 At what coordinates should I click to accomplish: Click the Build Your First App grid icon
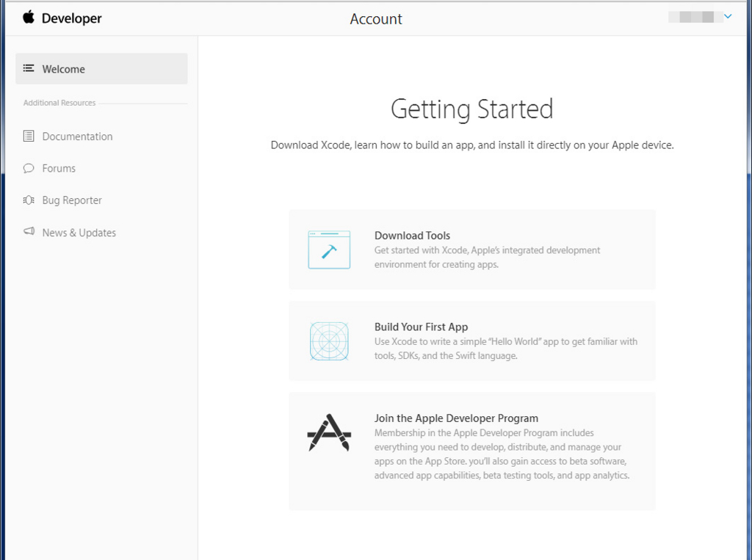pyautogui.click(x=329, y=341)
